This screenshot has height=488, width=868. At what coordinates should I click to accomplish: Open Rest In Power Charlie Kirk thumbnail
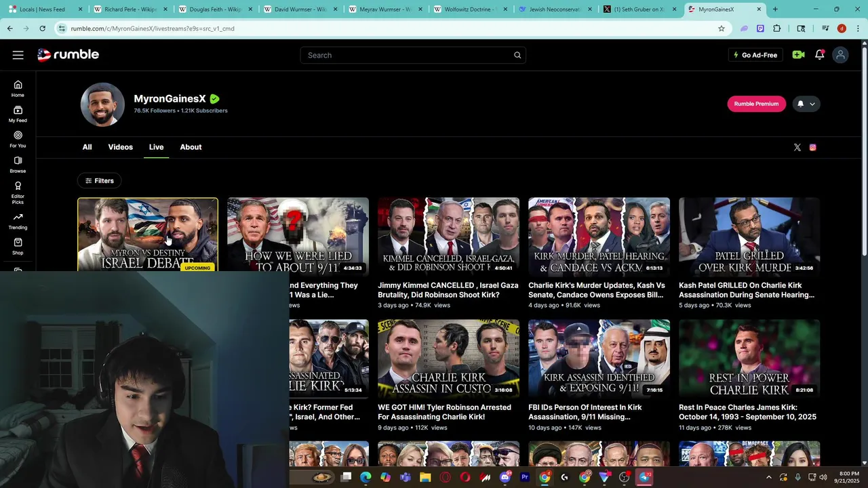[749, 359]
